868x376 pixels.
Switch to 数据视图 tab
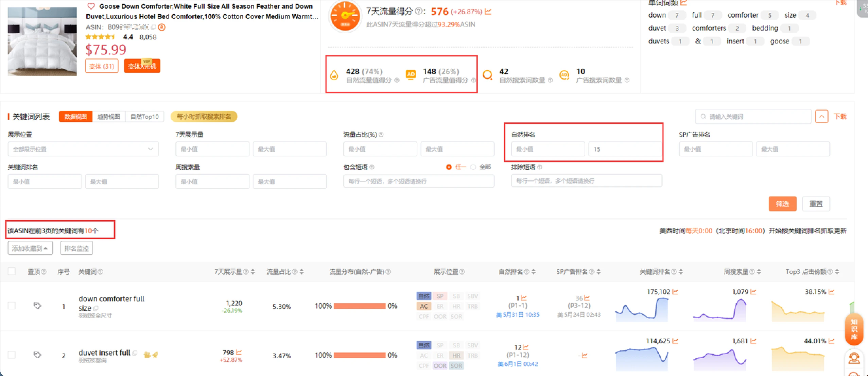pyautogui.click(x=75, y=117)
